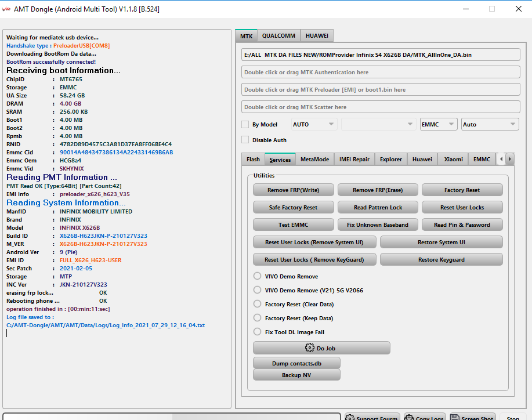Image resolution: width=532 pixels, height=420 pixels.
Task: Click Reset User Locks button
Action: tap(462, 207)
